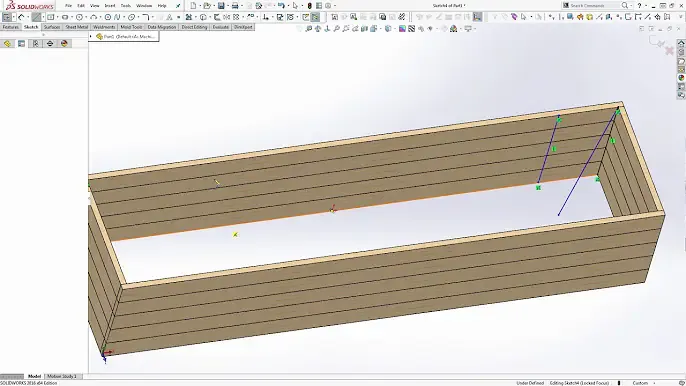Confirm sketch via corner exit sketch icon
Viewport: 686px width, 386px height.
656,42
